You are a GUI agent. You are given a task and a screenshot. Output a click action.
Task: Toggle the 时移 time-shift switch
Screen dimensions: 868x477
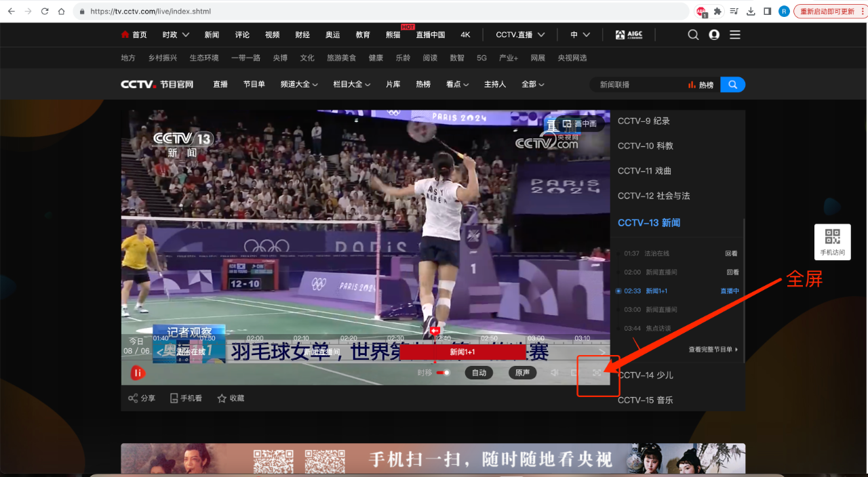[443, 373]
